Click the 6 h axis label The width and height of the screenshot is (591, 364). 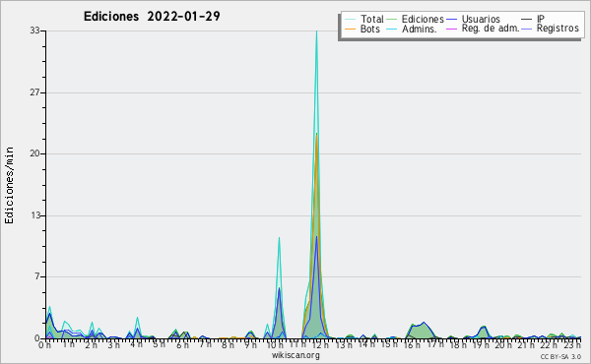click(183, 345)
